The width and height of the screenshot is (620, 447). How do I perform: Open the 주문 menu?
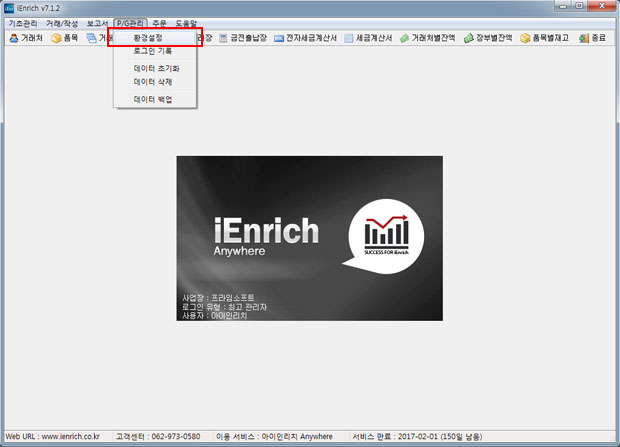point(159,23)
